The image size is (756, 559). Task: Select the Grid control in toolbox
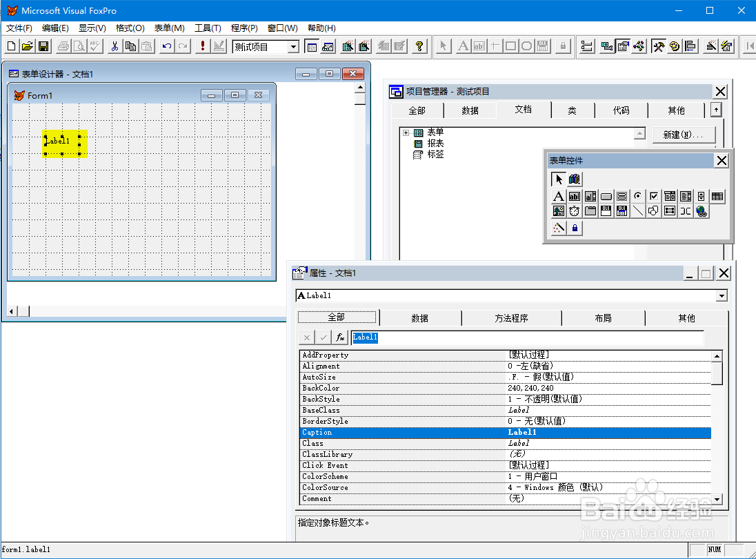(717, 196)
